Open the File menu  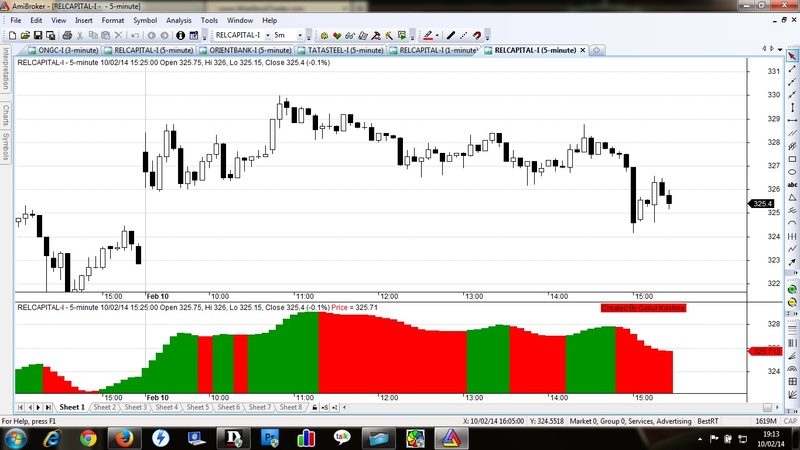pyautogui.click(x=16, y=20)
